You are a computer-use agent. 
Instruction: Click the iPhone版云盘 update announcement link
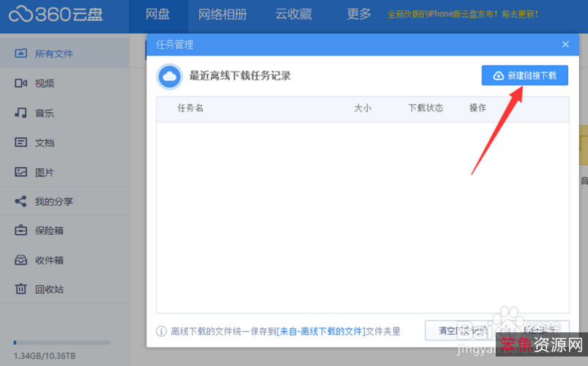point(463,14)
